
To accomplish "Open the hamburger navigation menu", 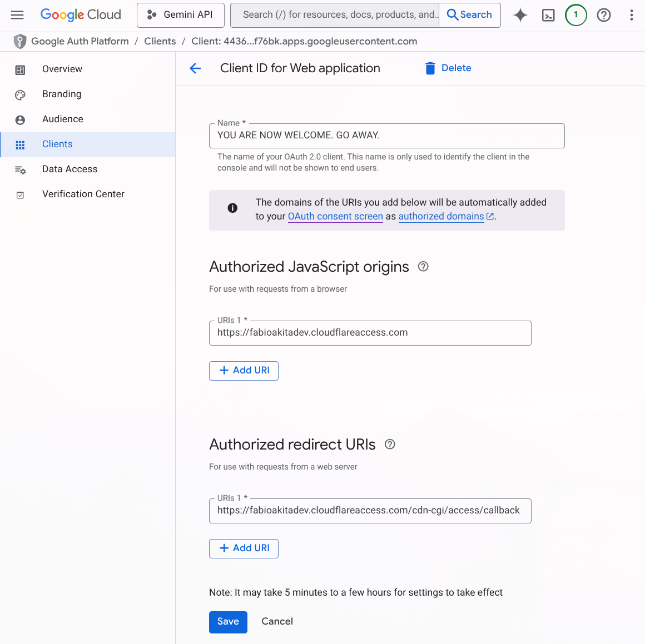I will [17, 15].
